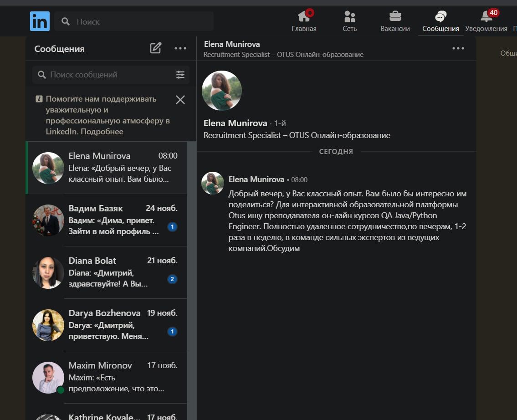Open the Maxim Mironov conversation
Screen dimensions: 517x420
coord(106,378)
